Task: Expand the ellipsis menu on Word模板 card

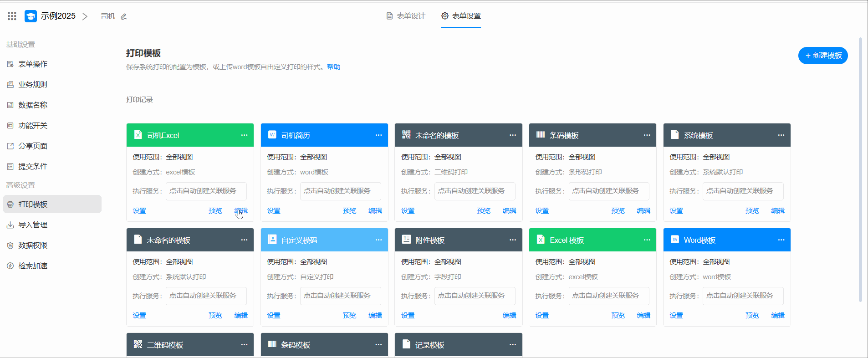Action: pyautogui.click(x=781, y=240)
